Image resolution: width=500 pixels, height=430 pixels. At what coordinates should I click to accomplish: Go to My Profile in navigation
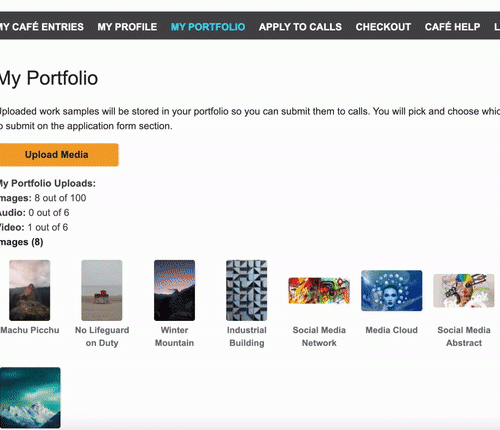(127, 27)
